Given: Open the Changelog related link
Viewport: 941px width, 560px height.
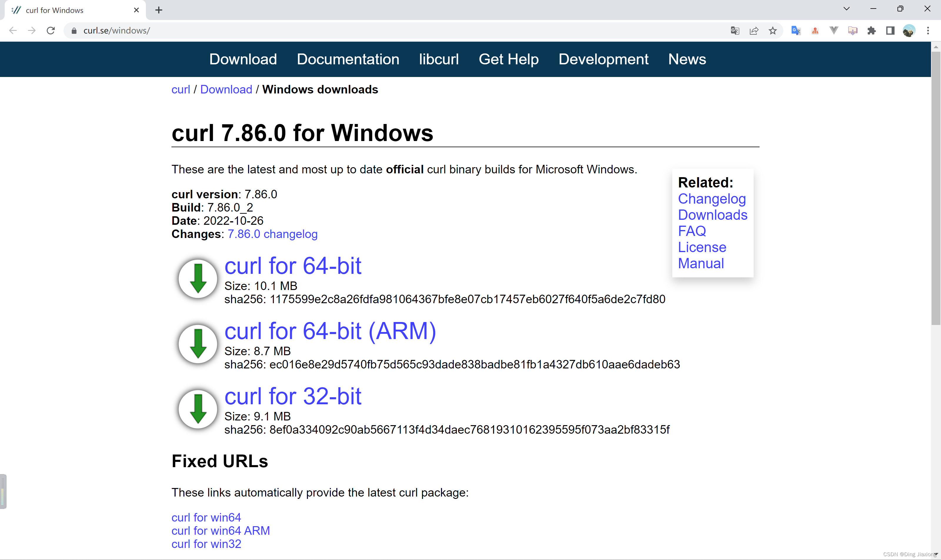Looking at the screenshot, I should tap(712, 199).
